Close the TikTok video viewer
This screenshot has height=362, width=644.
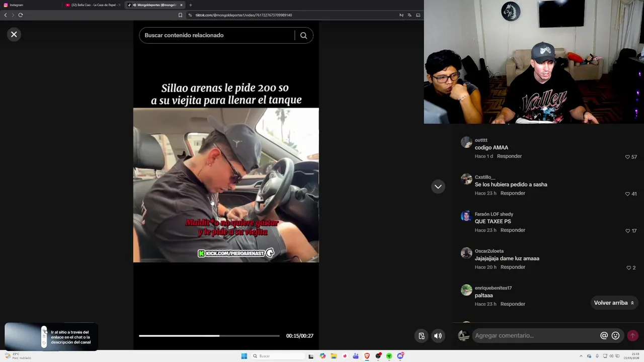[x=14, y=35]
